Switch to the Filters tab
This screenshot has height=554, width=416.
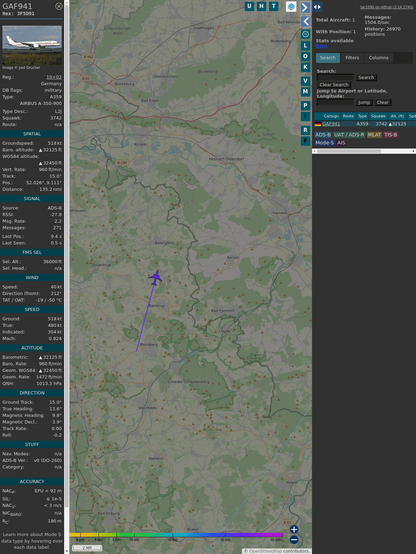tap(352, 58)
